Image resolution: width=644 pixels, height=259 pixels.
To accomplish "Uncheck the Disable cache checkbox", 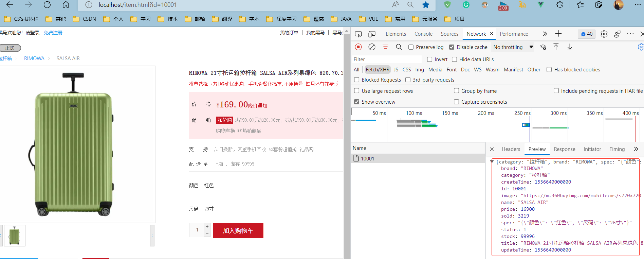I will (x=452, y=47).
